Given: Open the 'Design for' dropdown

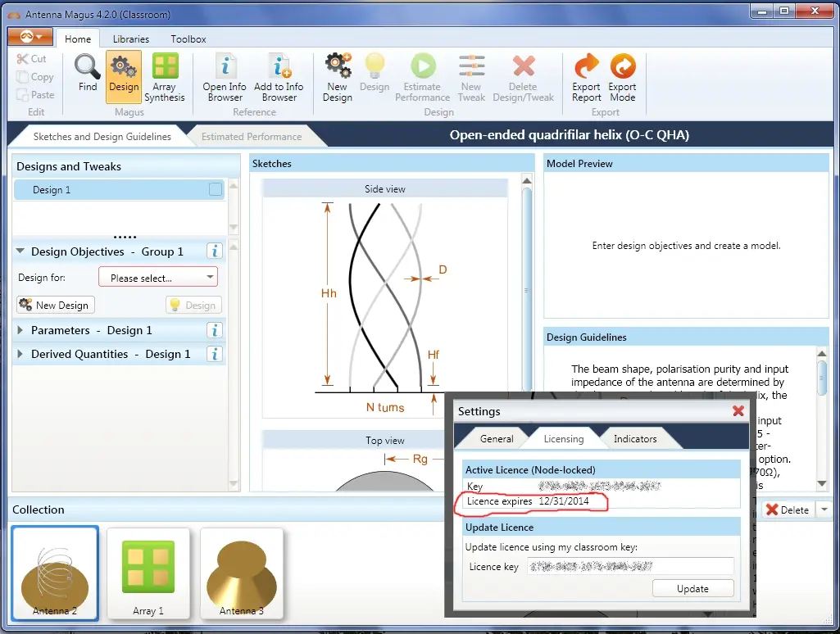Looking at the screenshot, I should (158, 278).
